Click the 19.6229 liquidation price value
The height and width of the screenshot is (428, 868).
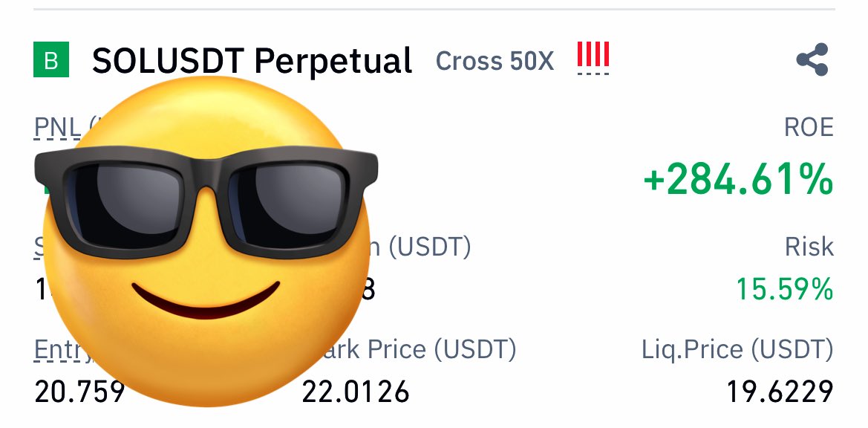[780, 392]
